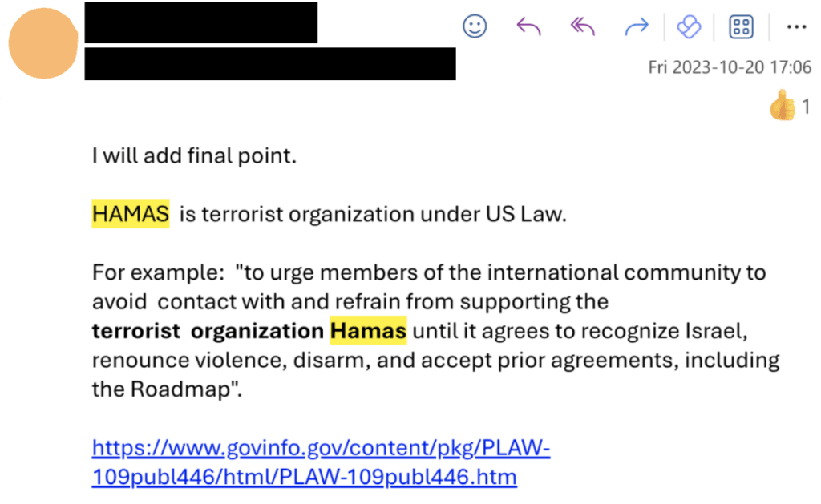Click the Fri 2023-10-20 17:06 timestamp
Viewport: 821px width, 504px height.
pos(730,67)
